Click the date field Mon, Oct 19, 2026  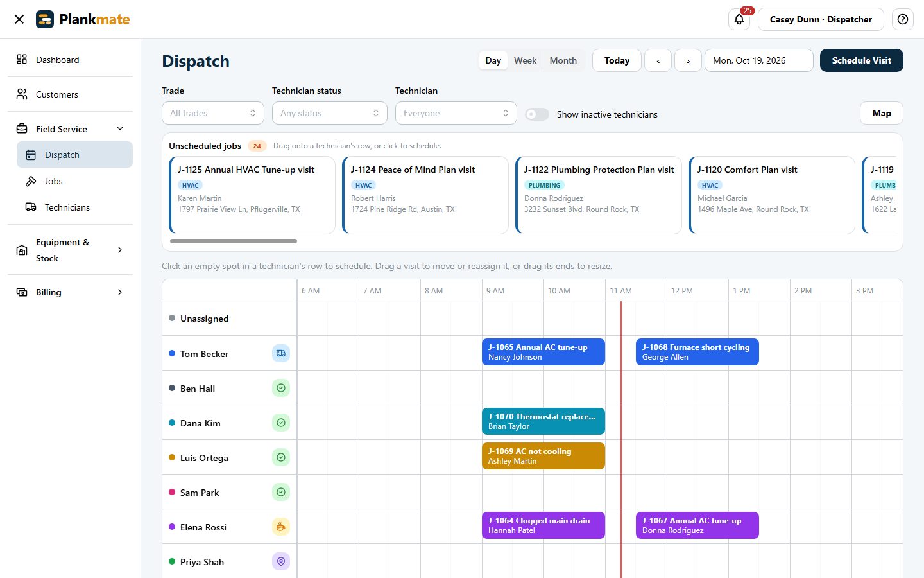coord(759,60)
